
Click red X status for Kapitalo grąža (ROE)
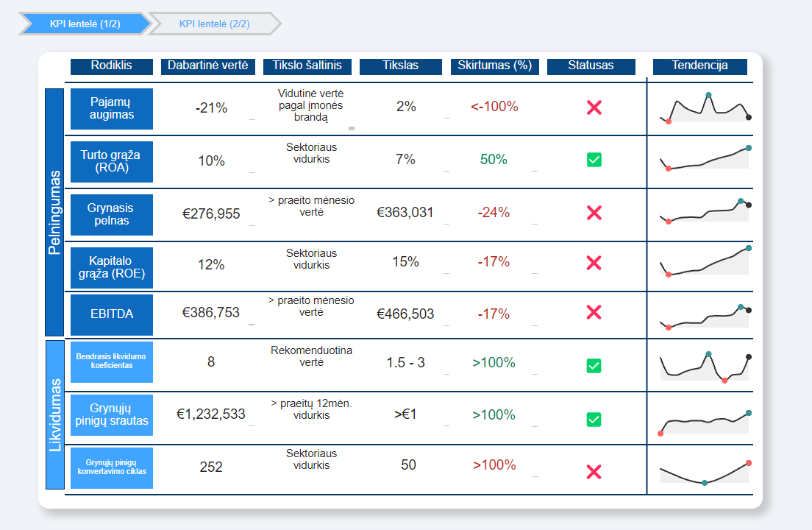pyautogui.click(x=594, y=263)
